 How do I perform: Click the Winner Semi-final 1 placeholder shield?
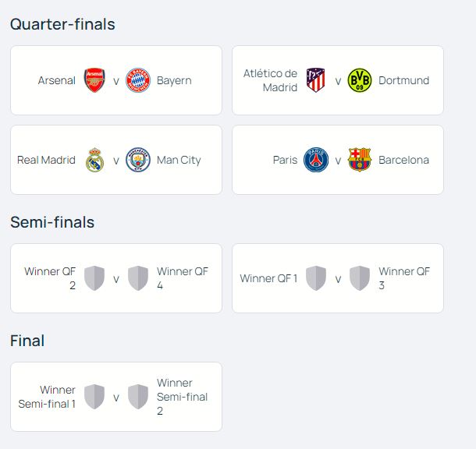pos(94,397)
